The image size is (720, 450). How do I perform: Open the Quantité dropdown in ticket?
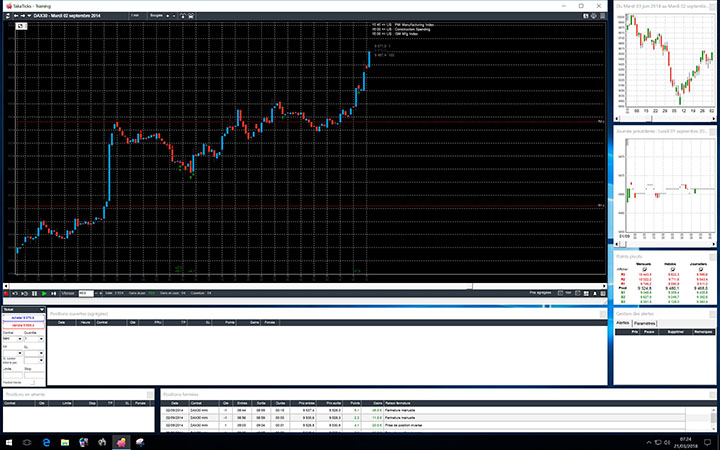(41, 339)
